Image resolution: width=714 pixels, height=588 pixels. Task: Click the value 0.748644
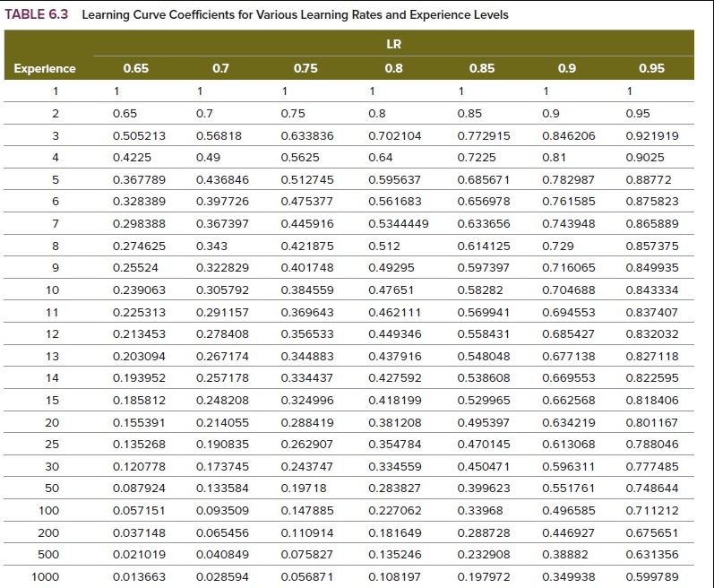click(652, 489)
